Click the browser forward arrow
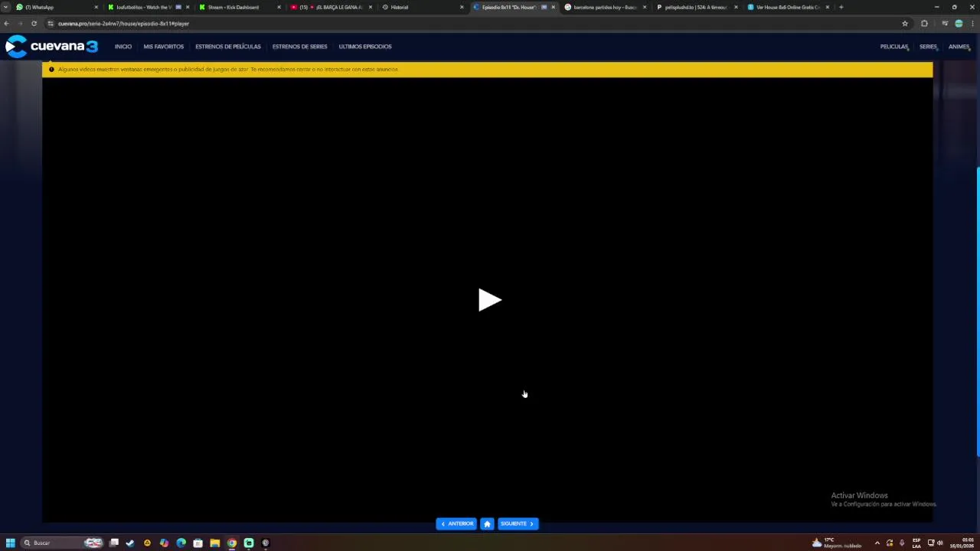 pyautogui.click(x=20, y=24)
